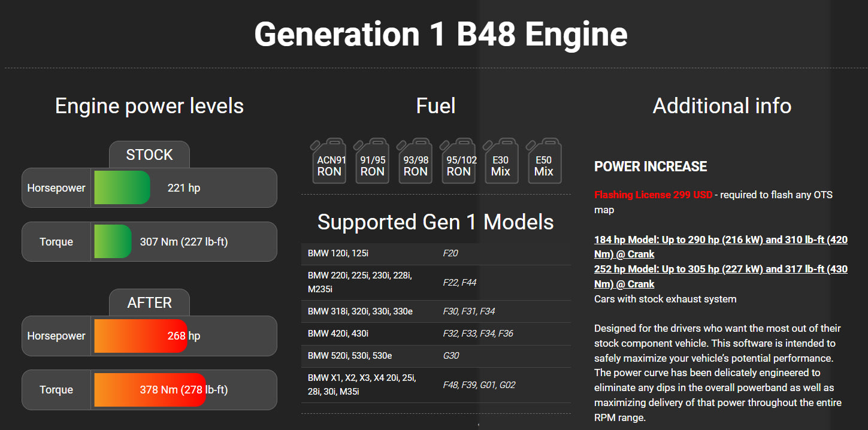
Task: Select the AFTER power level tab
Action: point(149,302)
